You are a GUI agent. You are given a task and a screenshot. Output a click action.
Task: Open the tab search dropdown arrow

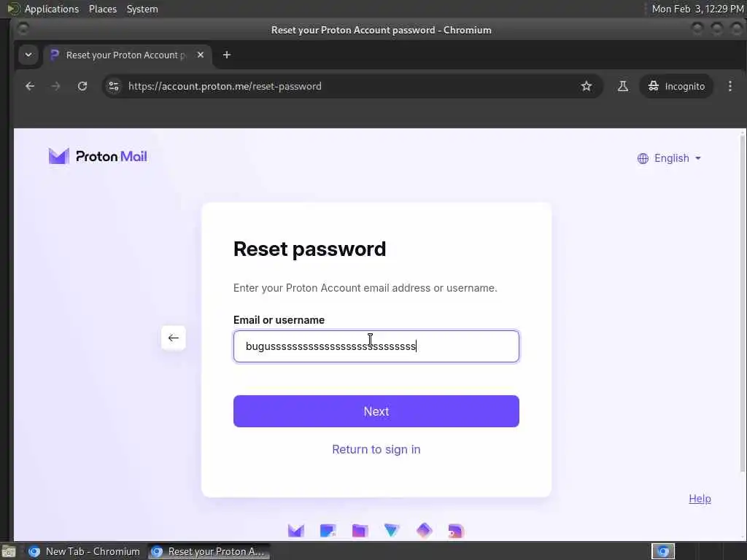pos(28,55)
